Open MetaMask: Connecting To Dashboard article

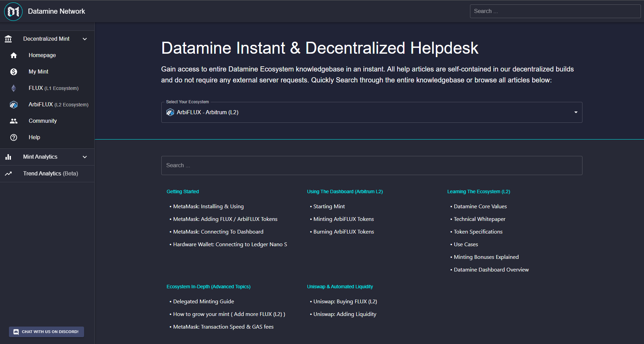218,232
